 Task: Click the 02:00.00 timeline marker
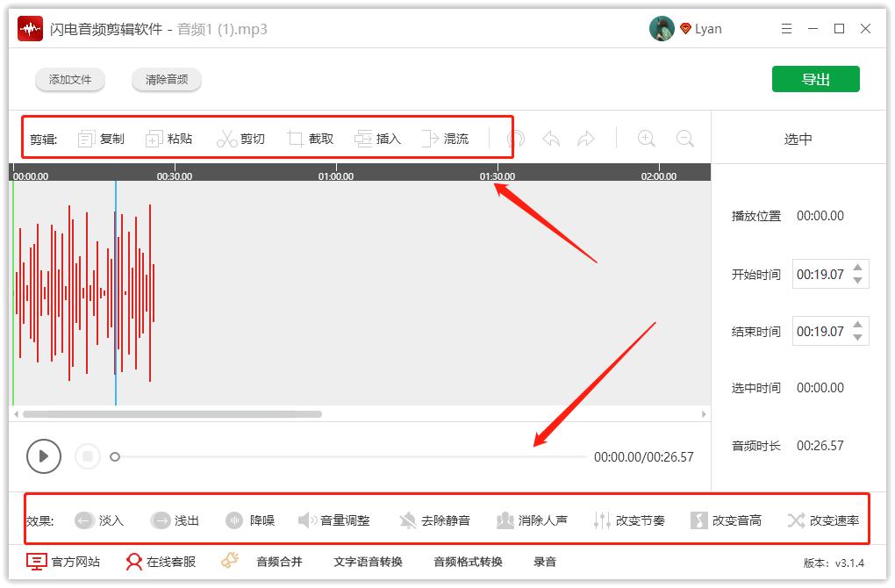coord(659,176)
